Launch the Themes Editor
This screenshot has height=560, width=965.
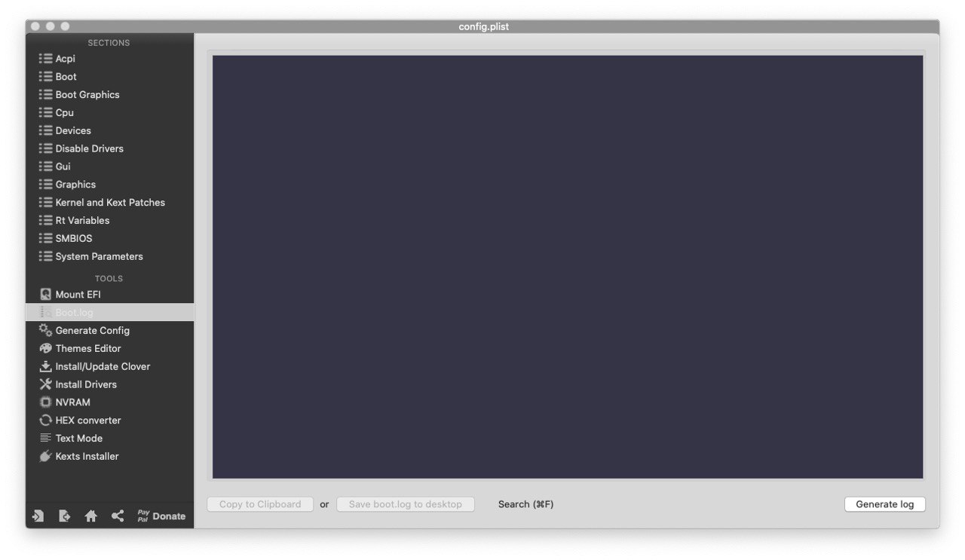click(109, 349)
